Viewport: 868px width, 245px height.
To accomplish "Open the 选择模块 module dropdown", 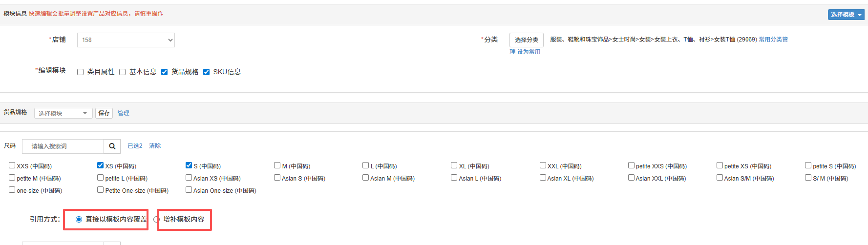I will click(63, 113).
